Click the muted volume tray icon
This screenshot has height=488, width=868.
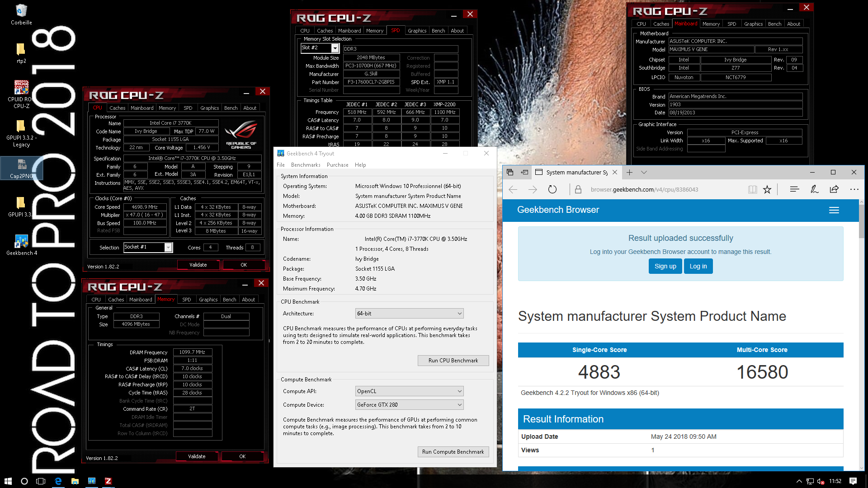point(821,481)
